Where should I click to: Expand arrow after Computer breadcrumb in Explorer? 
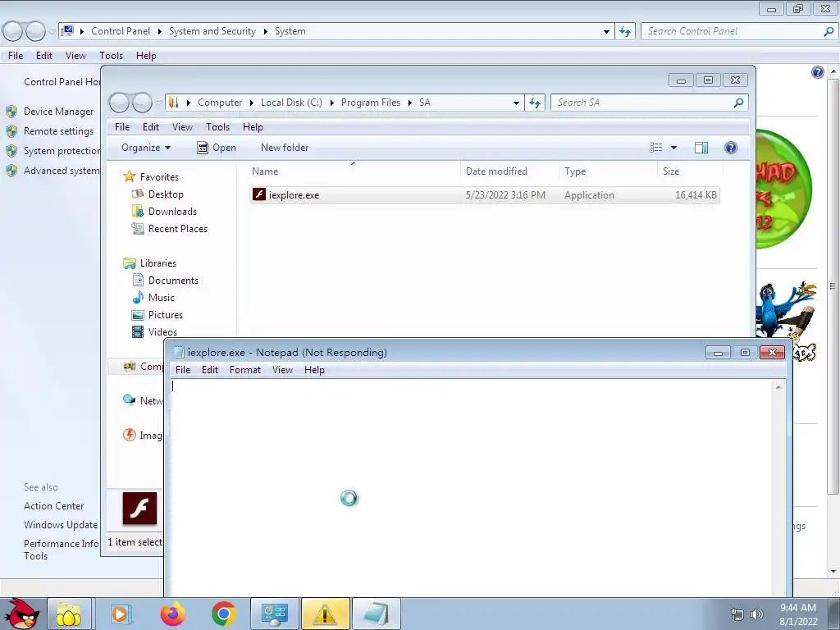tap(251, 103)
